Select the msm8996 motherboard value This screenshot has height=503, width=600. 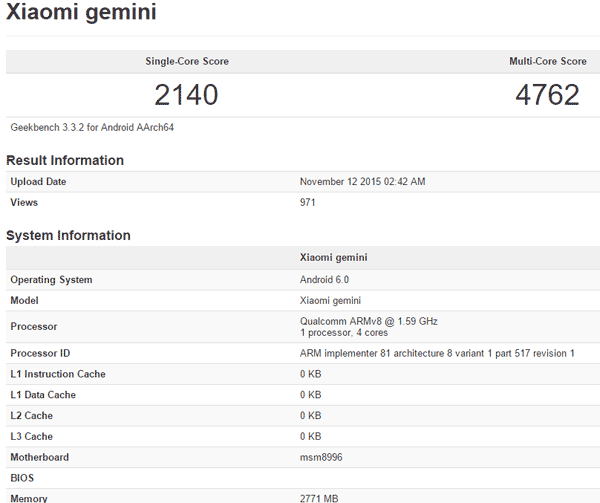coord(321,457)
